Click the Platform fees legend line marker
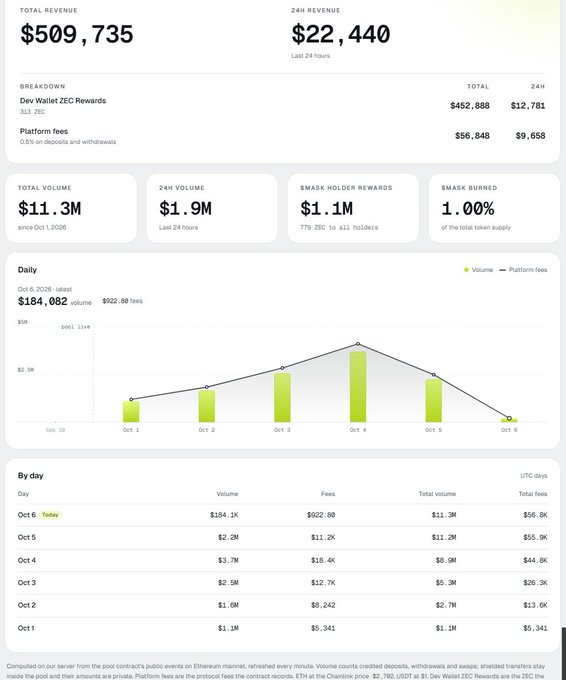This screenshot has width=566, height=680. tap(502, 270)
